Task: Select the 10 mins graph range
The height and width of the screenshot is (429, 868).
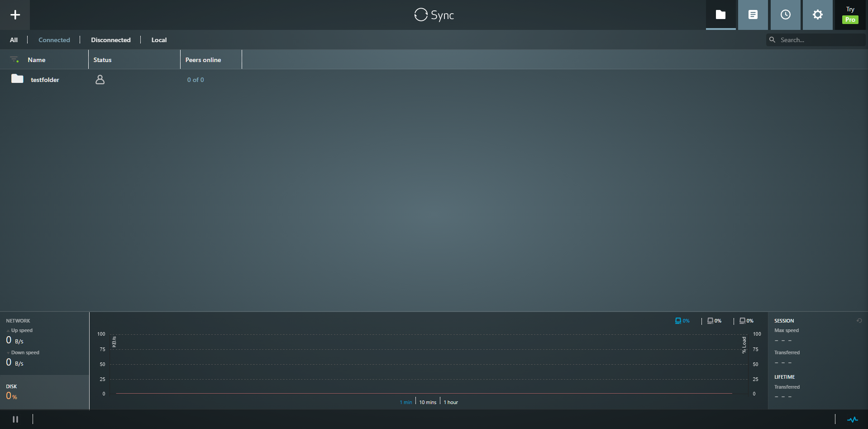Action: click(428, 402)
